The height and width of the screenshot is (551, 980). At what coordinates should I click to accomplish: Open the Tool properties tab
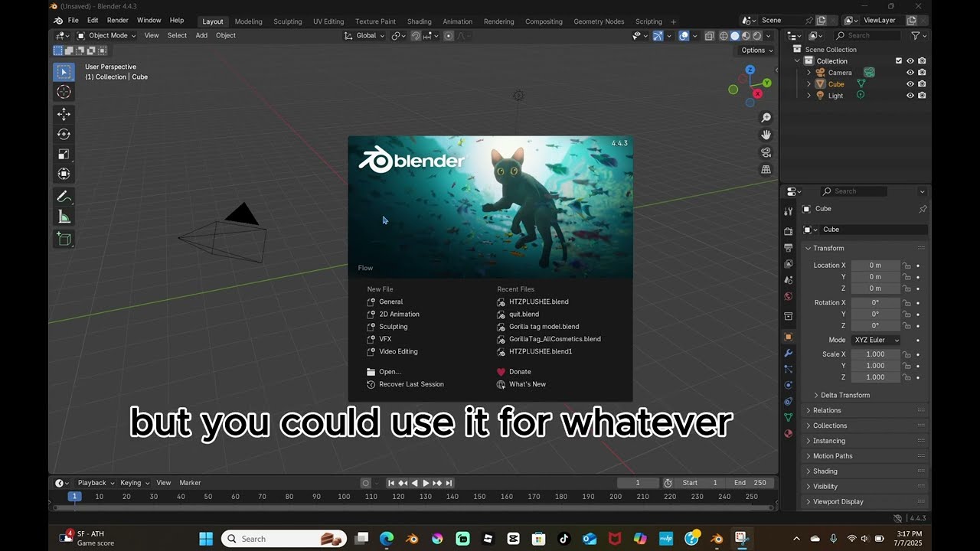789,211
